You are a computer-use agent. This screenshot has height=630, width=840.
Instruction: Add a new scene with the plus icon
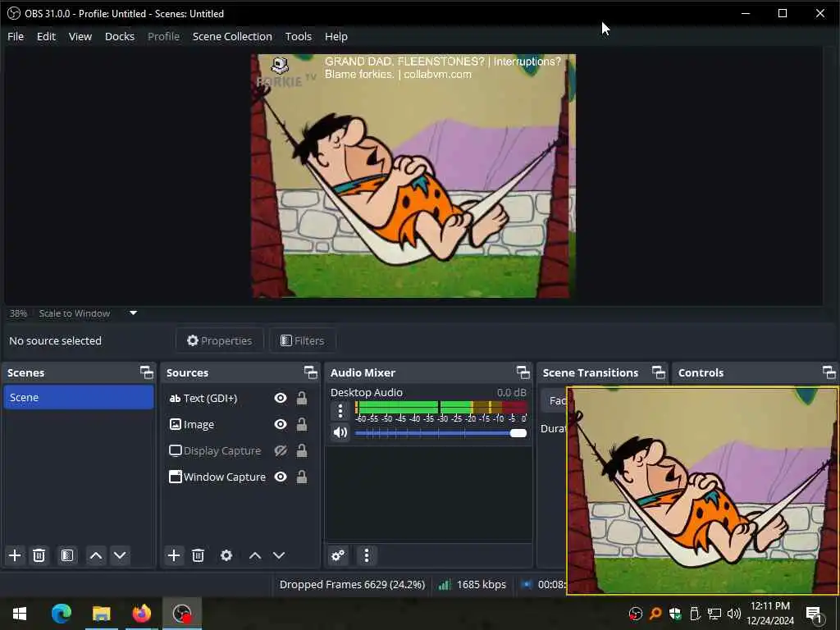click(x=15, y=555)
